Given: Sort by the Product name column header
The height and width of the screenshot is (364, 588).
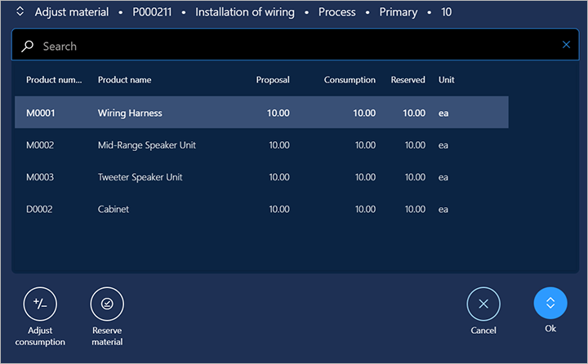Looking at the screenshot, I should 124,80.
